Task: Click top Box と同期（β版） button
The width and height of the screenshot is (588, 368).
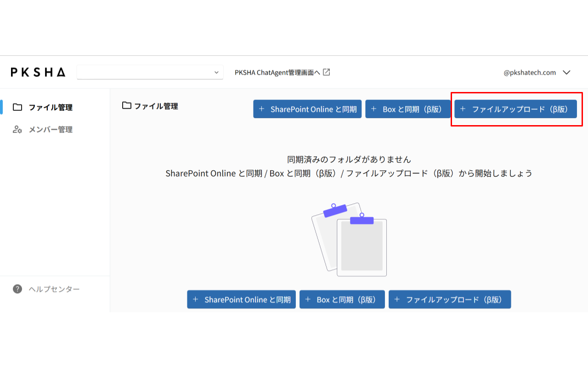Action: (408, 109)
